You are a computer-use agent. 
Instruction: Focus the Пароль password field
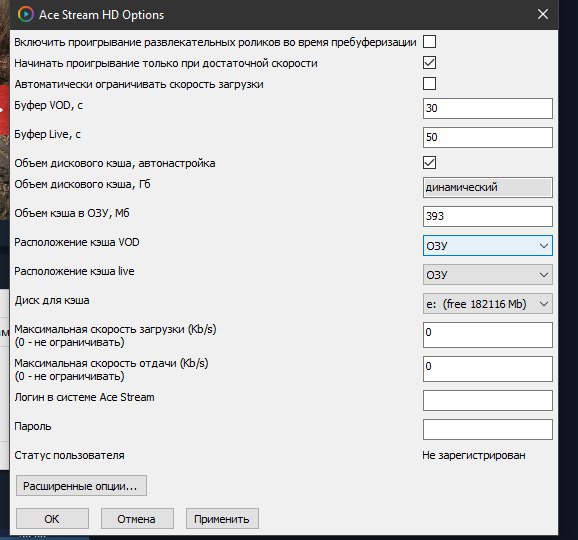(x=488, y=429)
